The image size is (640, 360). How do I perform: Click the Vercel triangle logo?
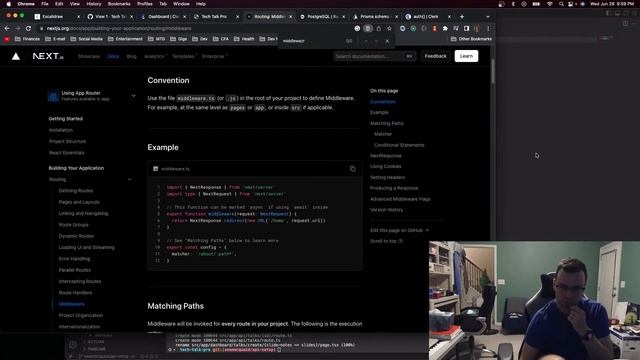pyautogui.click(x=16, y=56)
